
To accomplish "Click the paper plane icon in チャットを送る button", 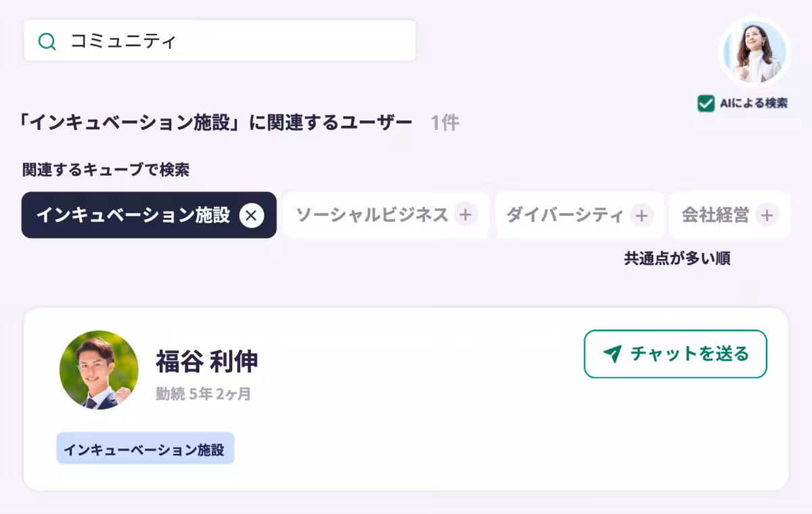I will point(611,353).
